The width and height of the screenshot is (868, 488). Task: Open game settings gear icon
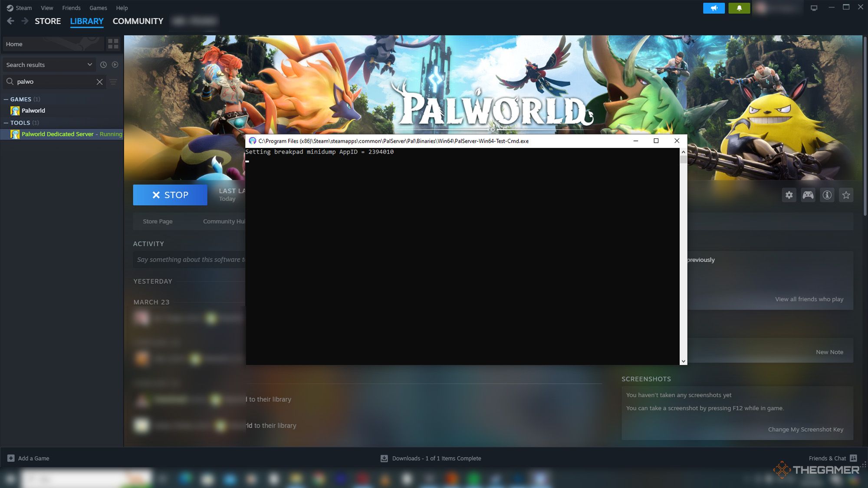789,195
